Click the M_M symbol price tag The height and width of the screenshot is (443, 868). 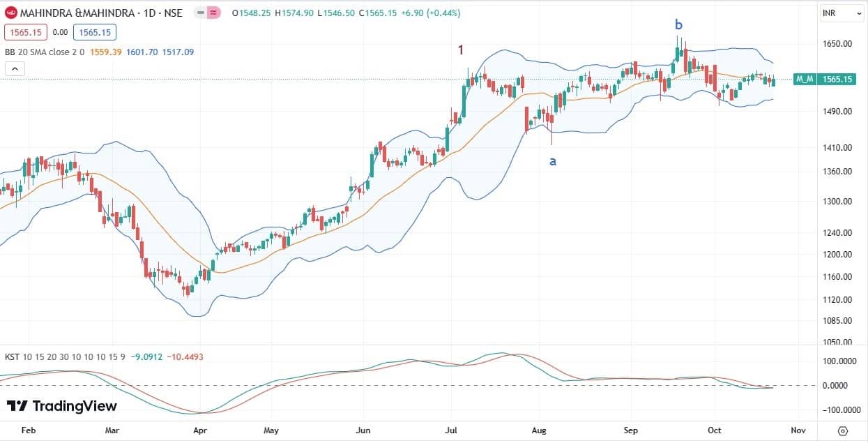click(x=805, y=80)
